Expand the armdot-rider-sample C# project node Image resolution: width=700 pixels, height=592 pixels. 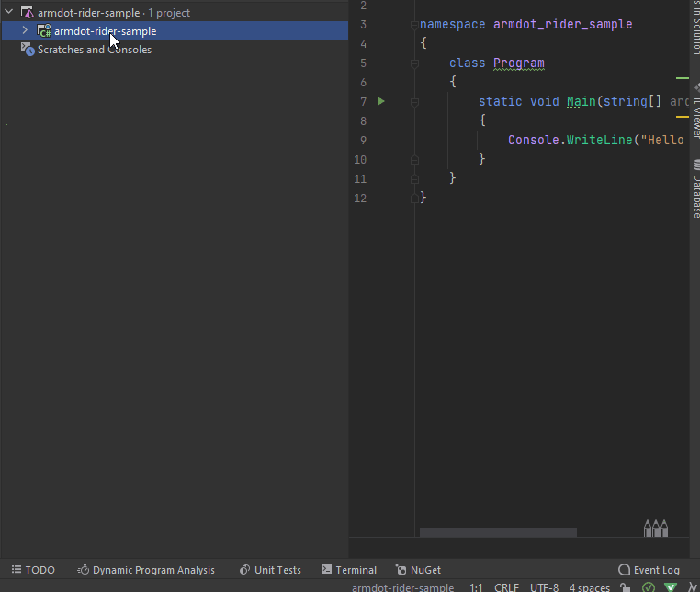coord(25,30)
